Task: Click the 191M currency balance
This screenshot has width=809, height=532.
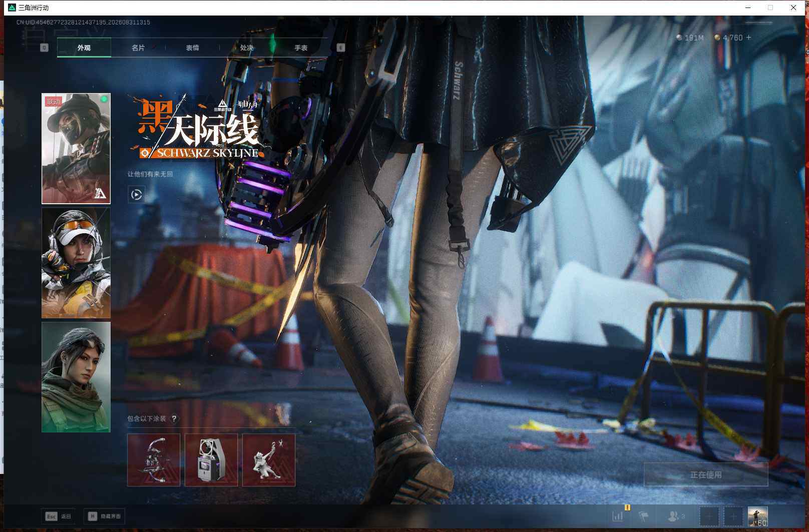Action: (690, 38)
